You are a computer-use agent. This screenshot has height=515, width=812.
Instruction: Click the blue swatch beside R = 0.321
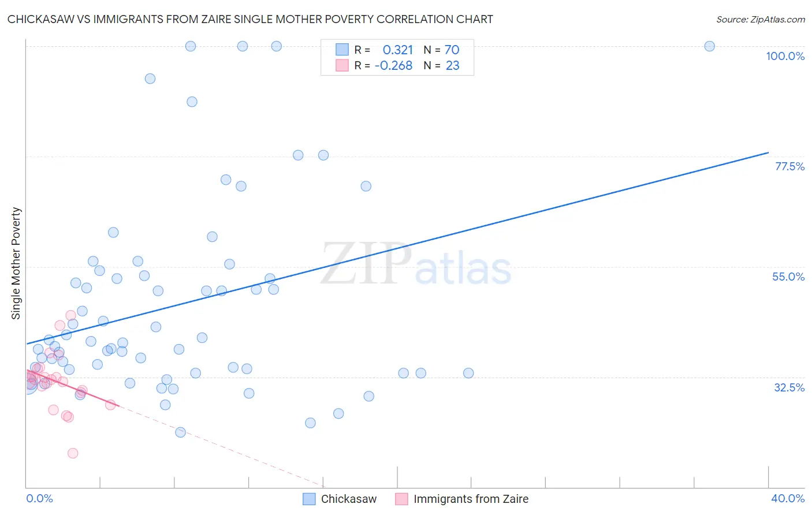342,50
